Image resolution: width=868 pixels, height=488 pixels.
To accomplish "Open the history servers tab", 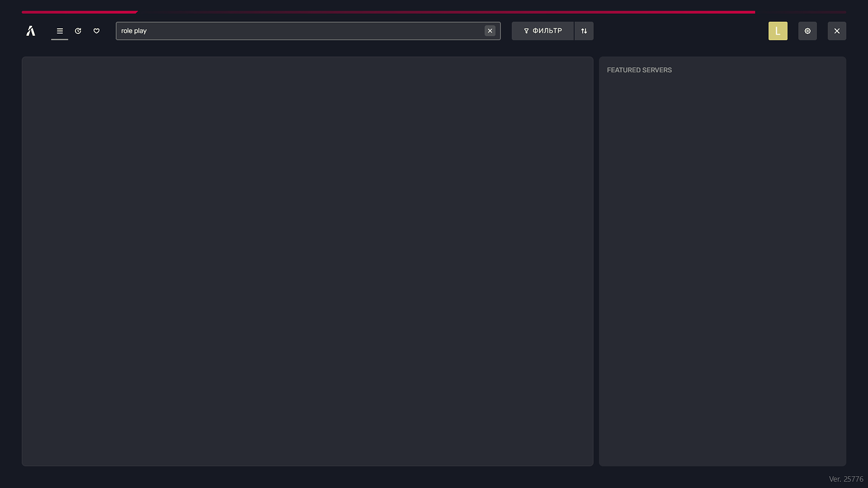I will pos(78,31).
